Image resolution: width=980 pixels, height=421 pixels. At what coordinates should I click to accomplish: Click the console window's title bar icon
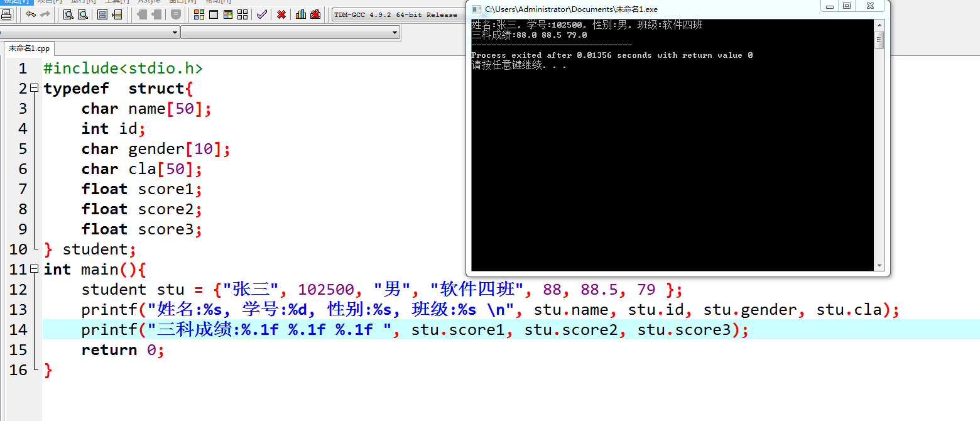[476, 9]
